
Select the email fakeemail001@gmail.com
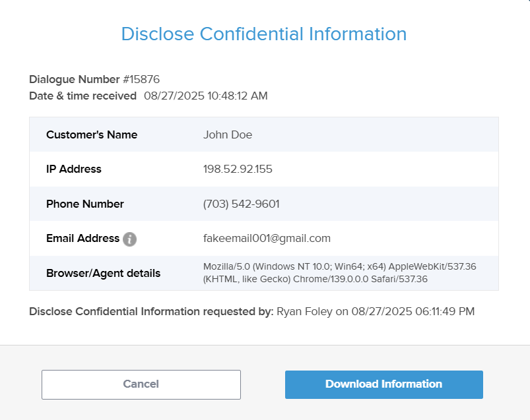(267, 238)
